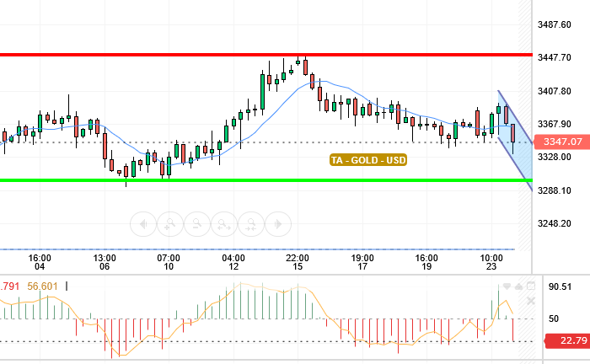
Task: Click the stretch-horizontally zoom icon
Action: pos(224,224)
